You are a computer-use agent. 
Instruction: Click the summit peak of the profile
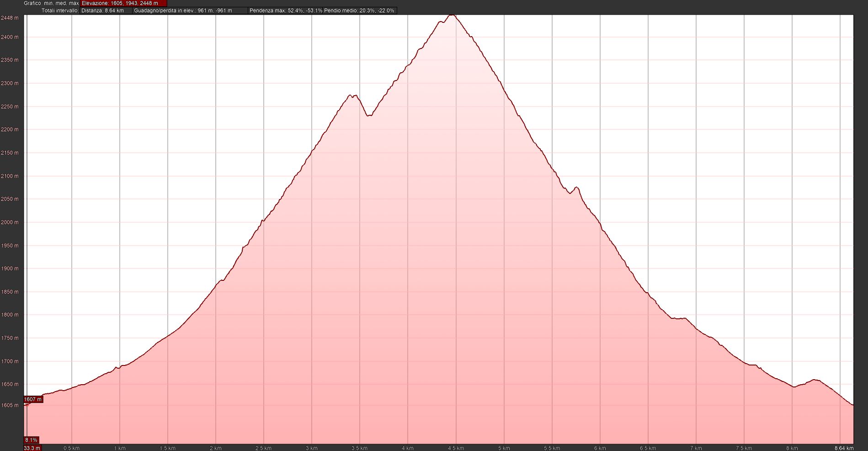pos(452,15)
